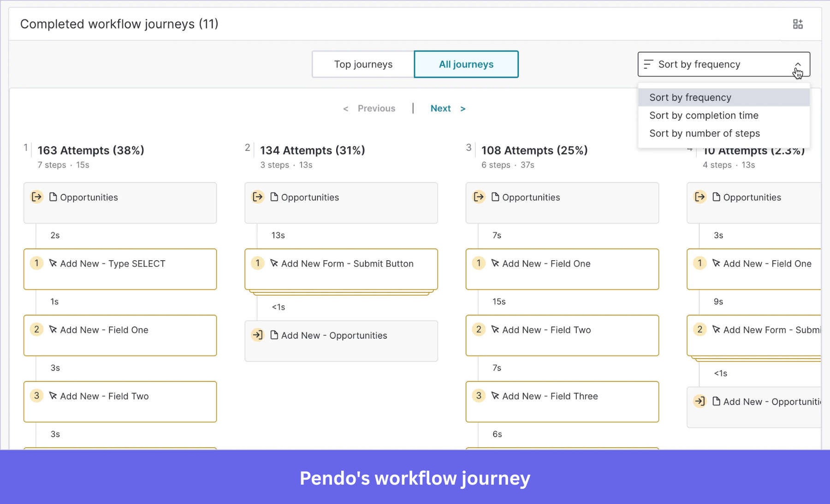Choose Sort by completion time option

tap(723, 116)
